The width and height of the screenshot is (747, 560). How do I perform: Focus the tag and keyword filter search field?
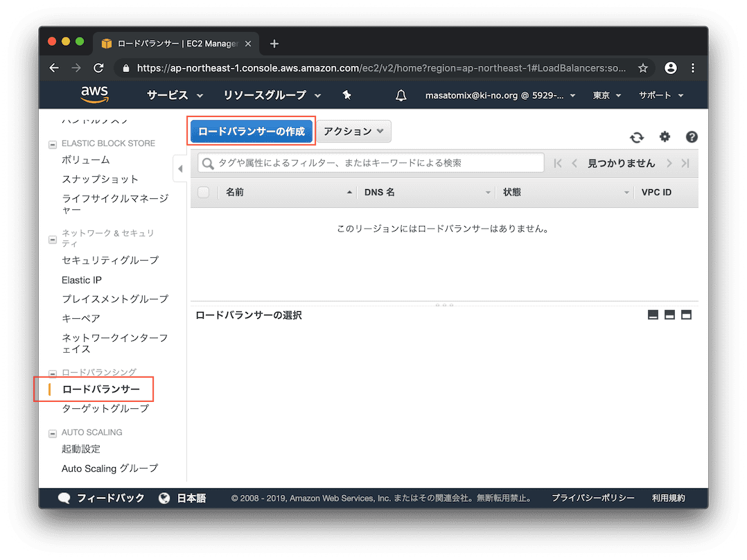(371, 163)
